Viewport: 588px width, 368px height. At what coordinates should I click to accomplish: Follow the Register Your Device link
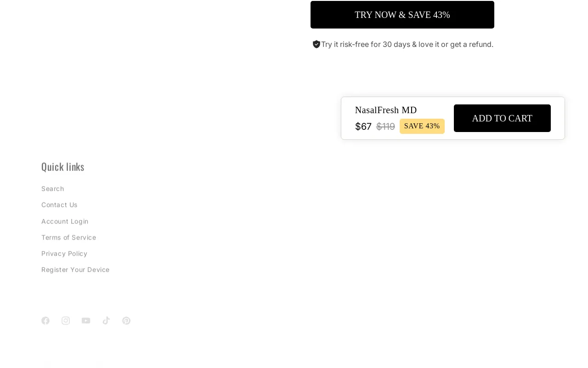(75, 270)
